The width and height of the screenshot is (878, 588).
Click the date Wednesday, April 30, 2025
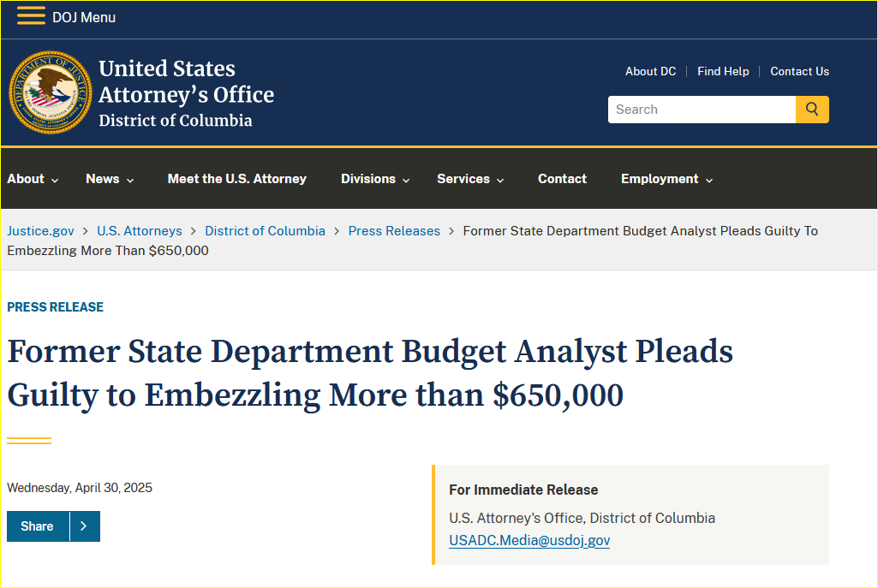click(x=80, y=488)
